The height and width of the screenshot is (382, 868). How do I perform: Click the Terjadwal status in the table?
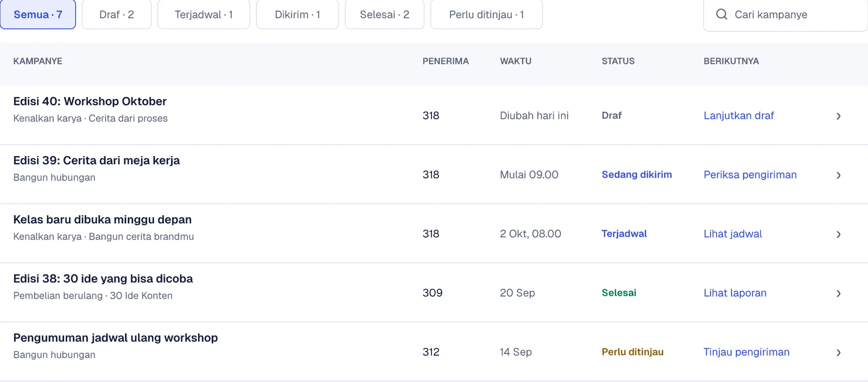click(624, 234)
